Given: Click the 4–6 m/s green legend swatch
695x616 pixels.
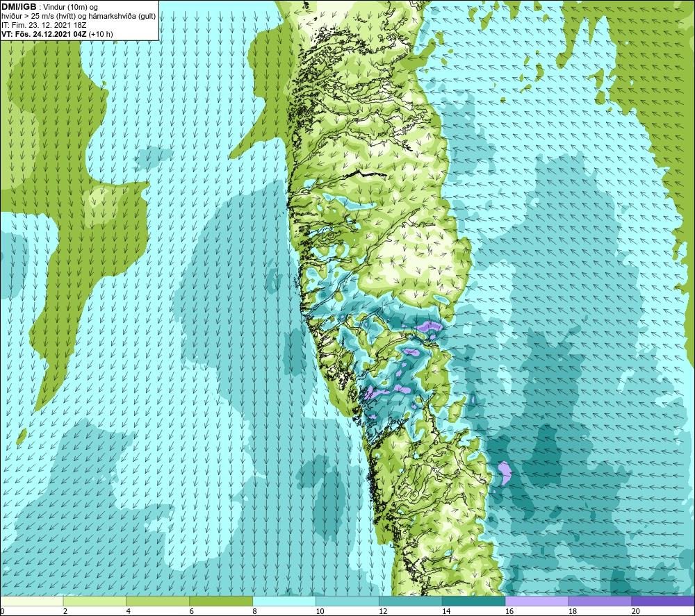Looking at the screenshot, I should (x=158, y=601).
